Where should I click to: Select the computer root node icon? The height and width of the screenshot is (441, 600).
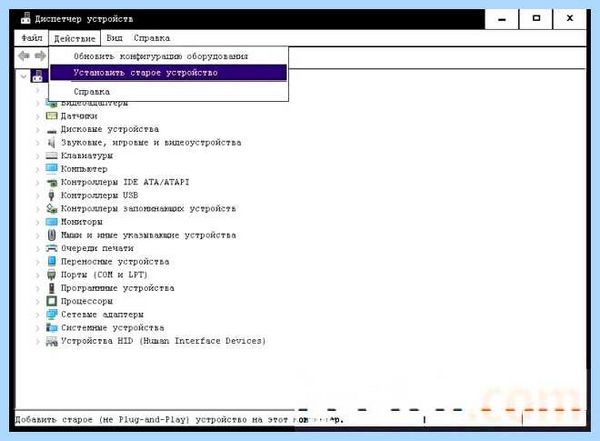pos(38,76)
